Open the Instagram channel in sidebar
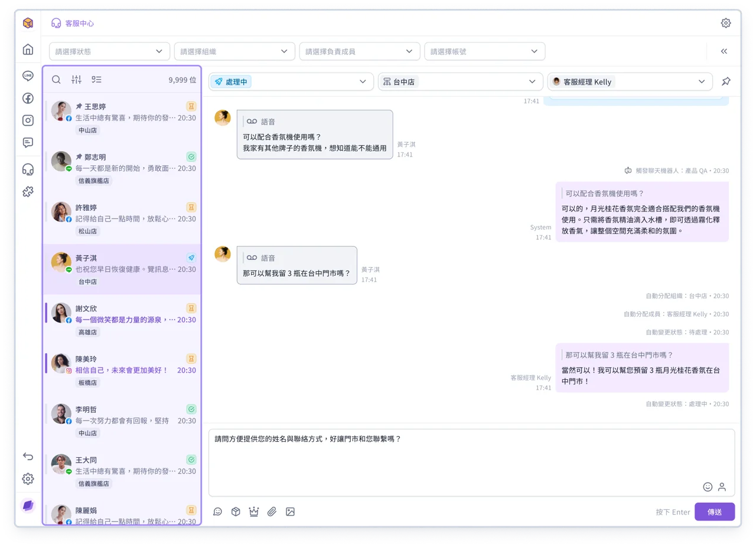 pyautogui.click(x=28, y=121)
